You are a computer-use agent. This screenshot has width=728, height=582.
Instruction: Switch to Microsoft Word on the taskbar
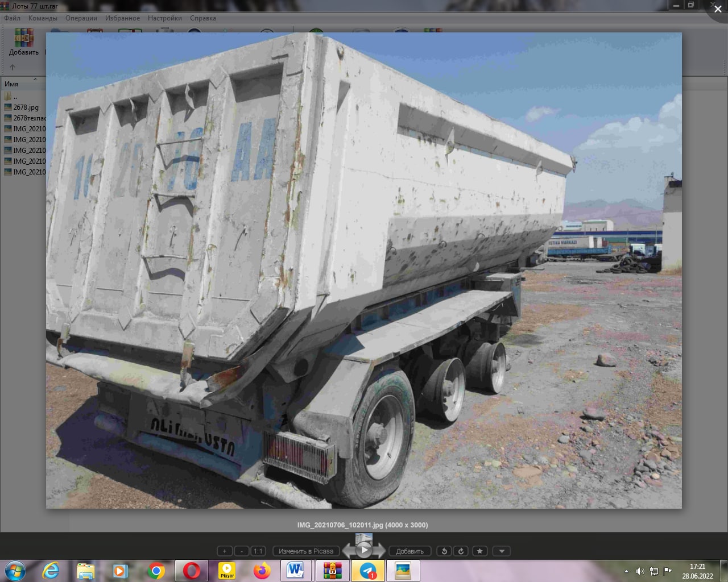pyautogui.click(x=296, y=571)
